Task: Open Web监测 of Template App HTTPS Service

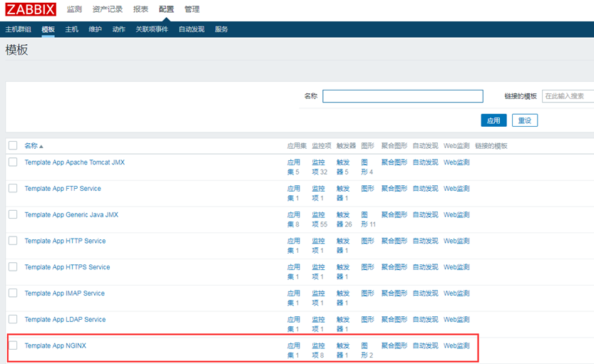Action: coord(456,267)
